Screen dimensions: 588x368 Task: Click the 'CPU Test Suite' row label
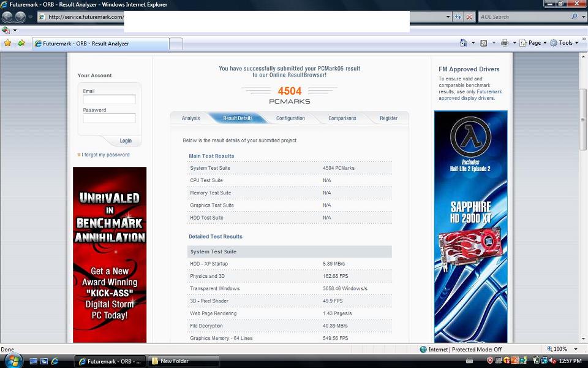point(206,180)
